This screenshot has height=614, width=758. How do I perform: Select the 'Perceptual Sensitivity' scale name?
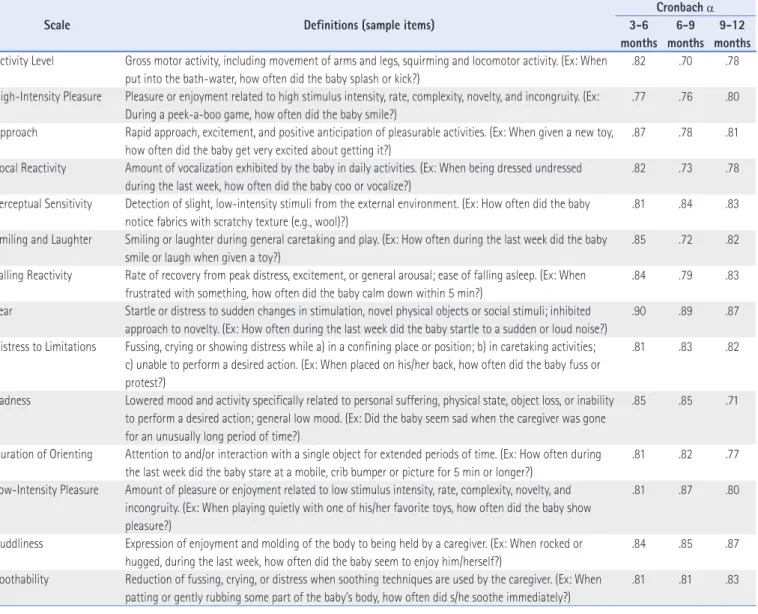click(x=46, y=204)
